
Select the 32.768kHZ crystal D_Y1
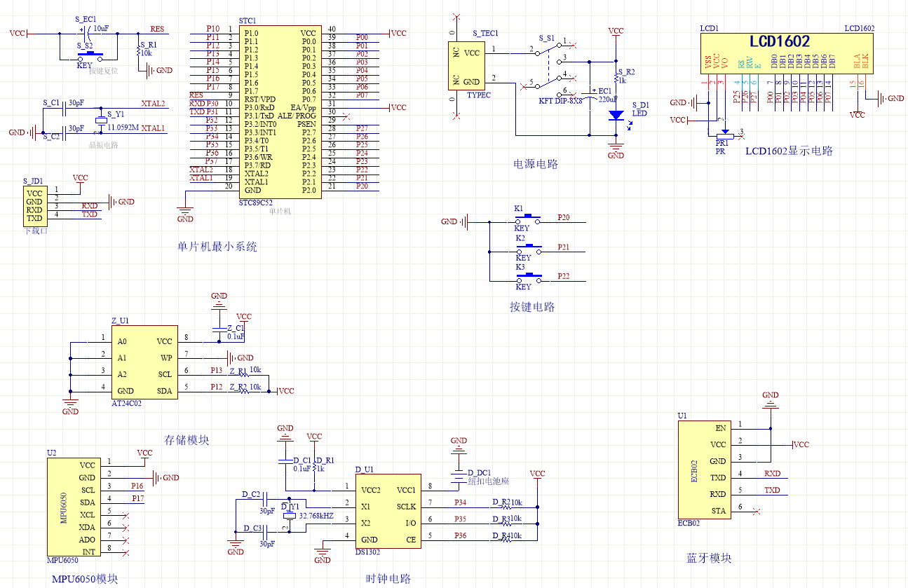click(288, 515)
